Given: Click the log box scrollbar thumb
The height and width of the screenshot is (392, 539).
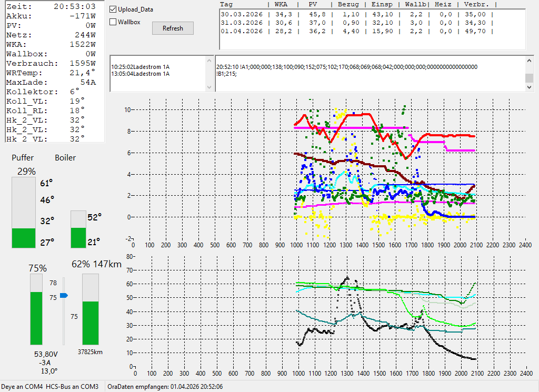Looking at the screenshot, I should (x=530, y=78).
